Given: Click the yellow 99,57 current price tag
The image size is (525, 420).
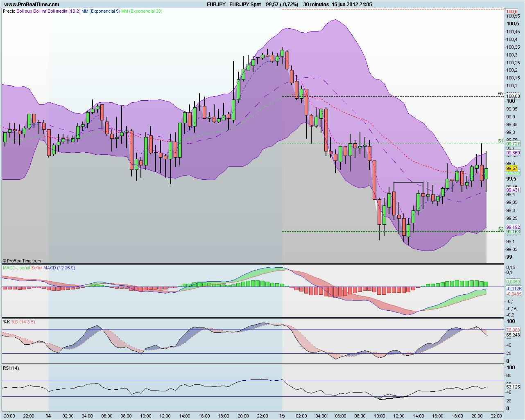Looking at the screenshot, I should click(x=511, y=168).
